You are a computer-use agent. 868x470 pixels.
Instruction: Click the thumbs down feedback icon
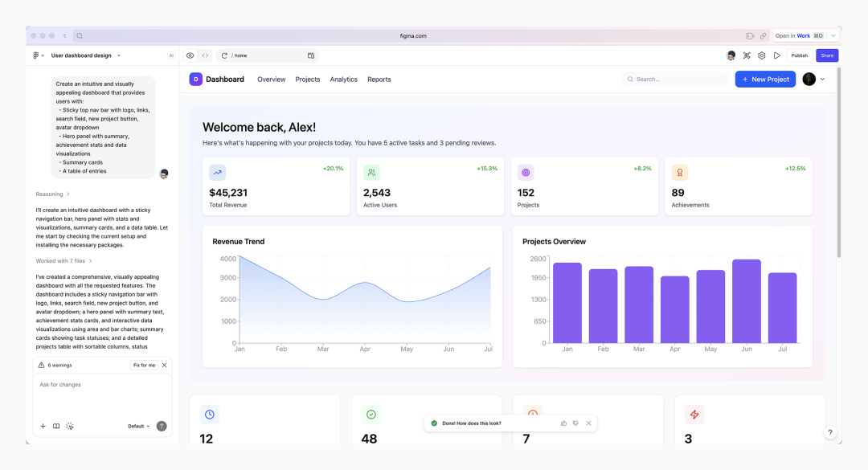pos(575,423)
